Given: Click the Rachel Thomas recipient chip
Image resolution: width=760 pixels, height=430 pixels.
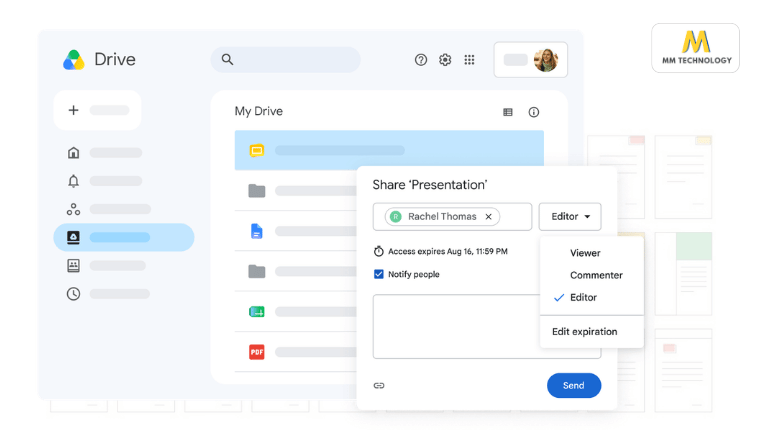Looking at the screenshot, I should click(442, 217).
